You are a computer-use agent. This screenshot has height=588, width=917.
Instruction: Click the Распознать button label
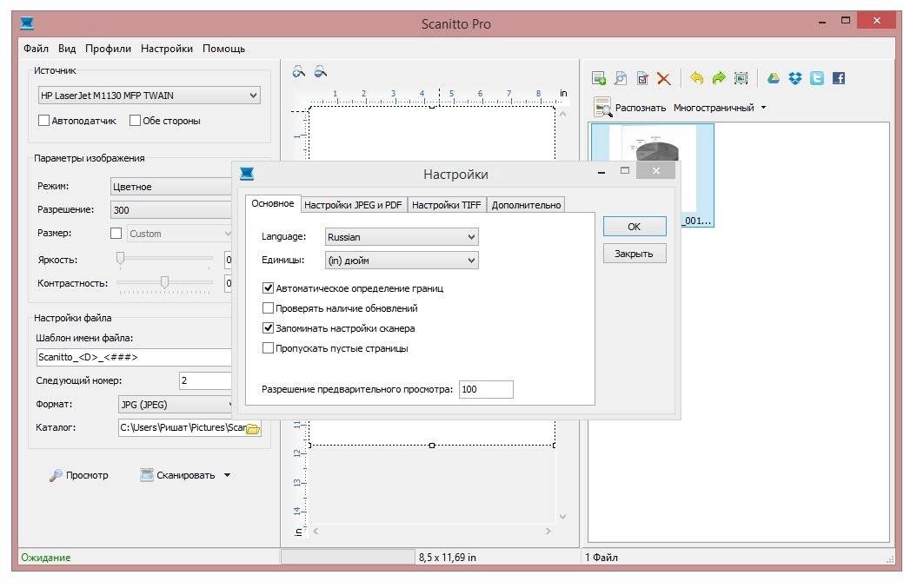click(641, 108)
